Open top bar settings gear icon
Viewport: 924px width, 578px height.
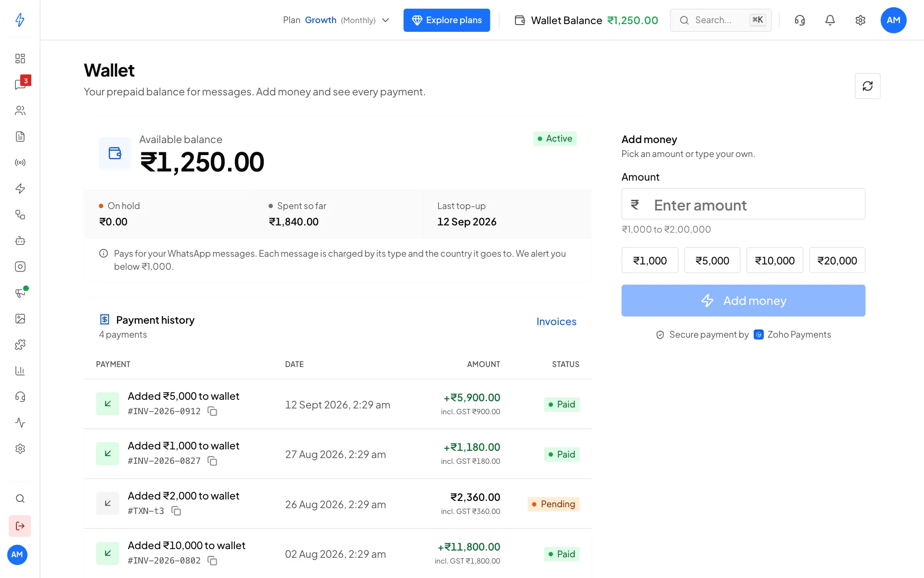tap(860, 20)
